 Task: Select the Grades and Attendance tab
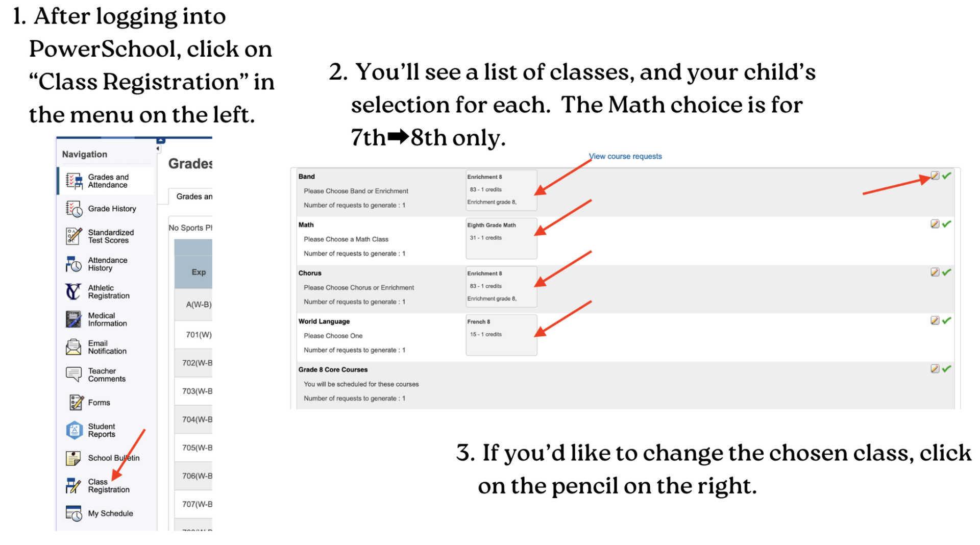tap(194, 196)
